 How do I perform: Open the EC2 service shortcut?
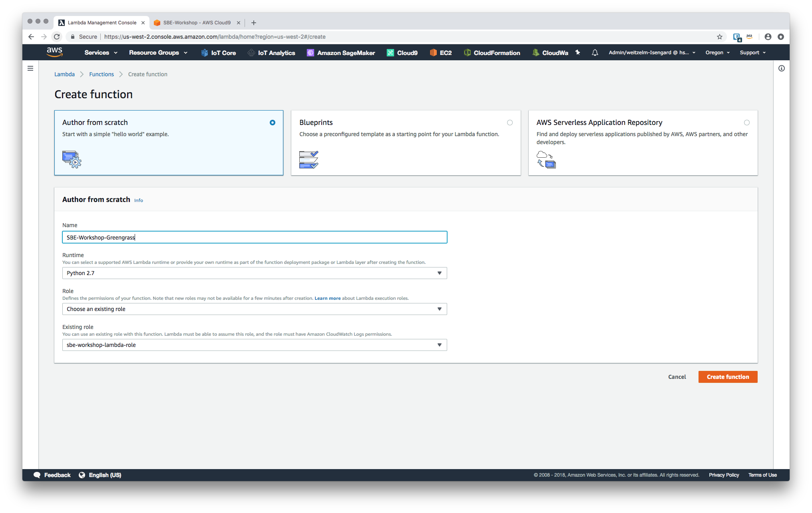pyautogui.click(x=441, y=53)
